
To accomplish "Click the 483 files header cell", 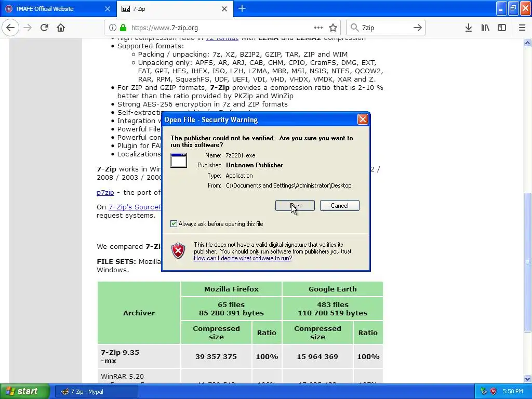I will click(332, 309).
